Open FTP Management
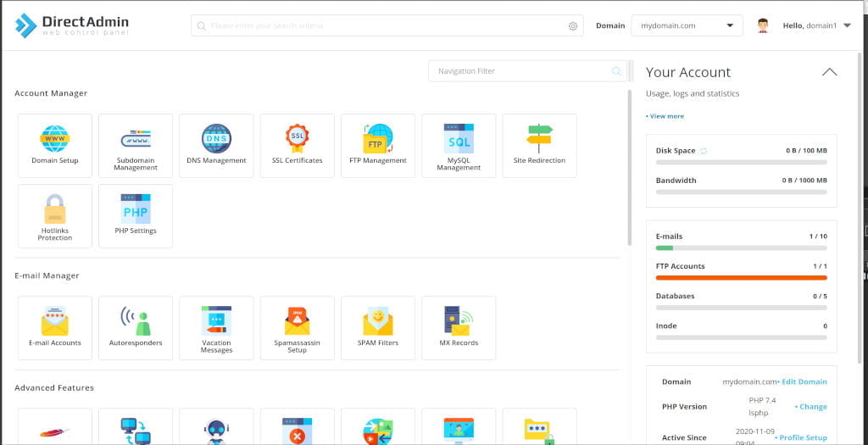The width and height of the screenshot is (868, 445). (378, 146)
